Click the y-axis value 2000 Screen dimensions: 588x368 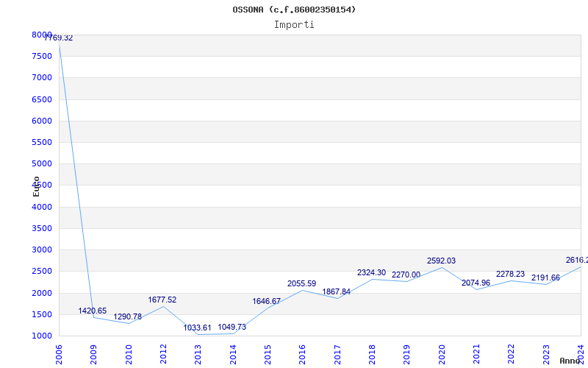pos(42,293)
